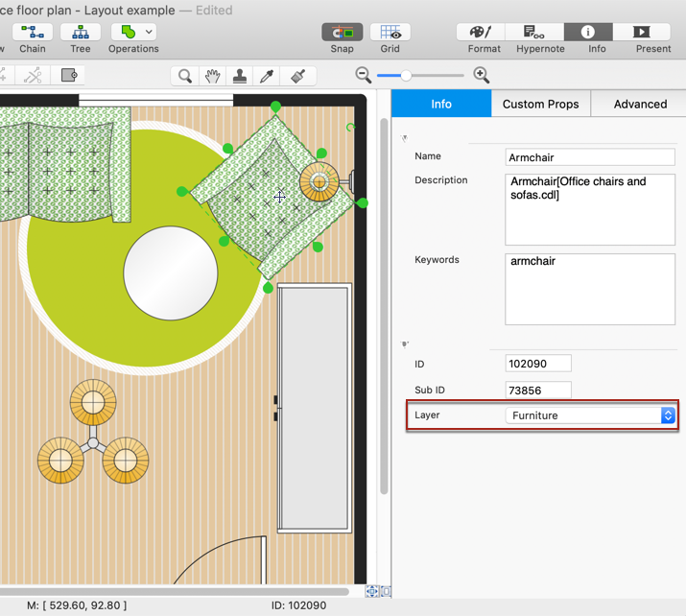Image resolution: width=686 pixels, height=616 pixels.
Task: Switch to the Advanced tab
Action: pyautogui.click(x=640, y=104)
